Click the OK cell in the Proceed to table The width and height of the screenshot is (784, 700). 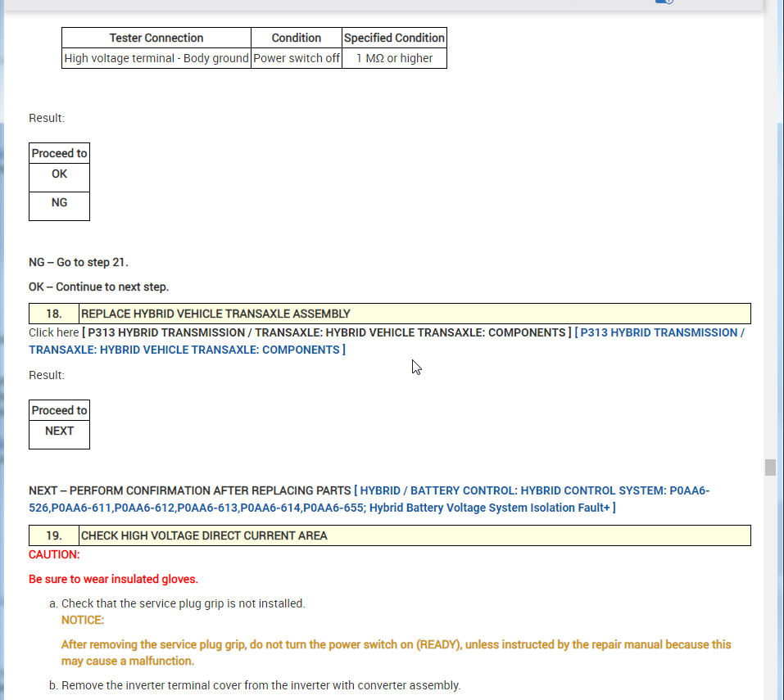(59, 178)
